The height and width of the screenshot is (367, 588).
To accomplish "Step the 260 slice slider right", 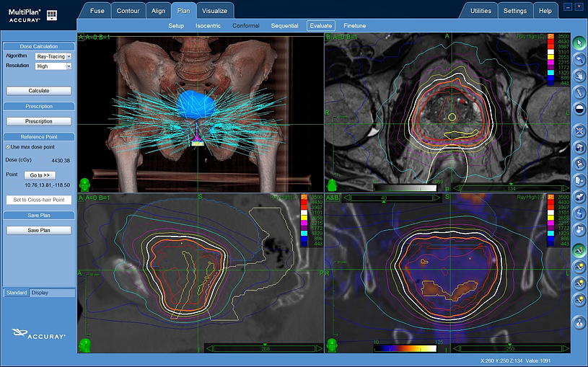I will point(319,349).
